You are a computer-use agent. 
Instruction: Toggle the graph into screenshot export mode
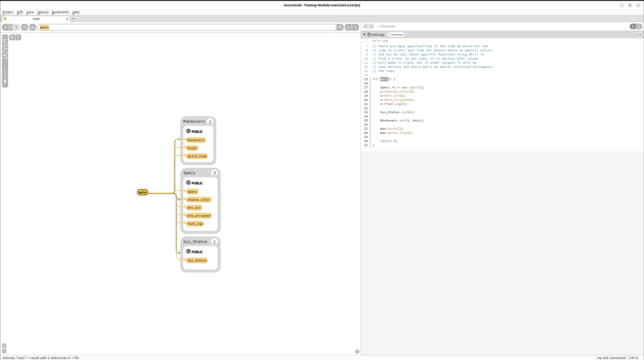tap(12, 37)
